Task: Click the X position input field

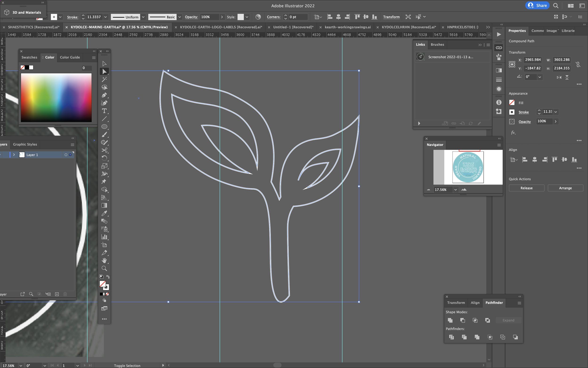Action: pyautogui.click(x=532, y=60)
